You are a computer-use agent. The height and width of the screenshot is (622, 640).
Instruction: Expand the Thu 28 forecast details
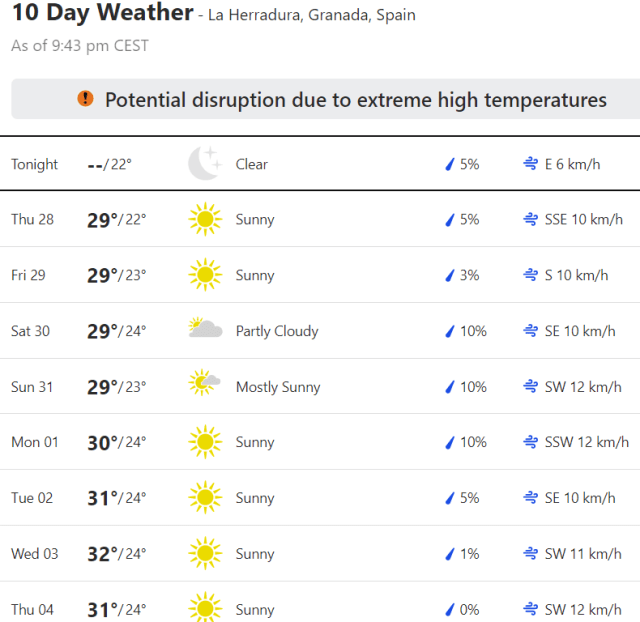point(320,220)
